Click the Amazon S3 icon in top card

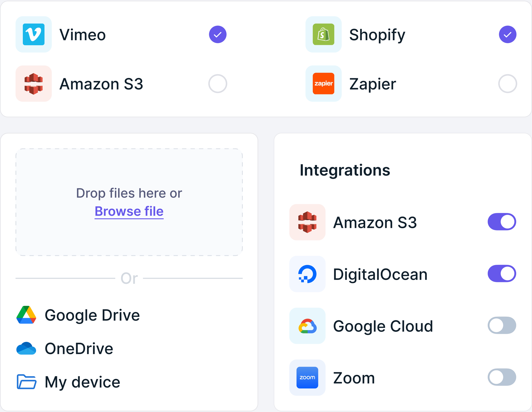click(x=34, y=83)
